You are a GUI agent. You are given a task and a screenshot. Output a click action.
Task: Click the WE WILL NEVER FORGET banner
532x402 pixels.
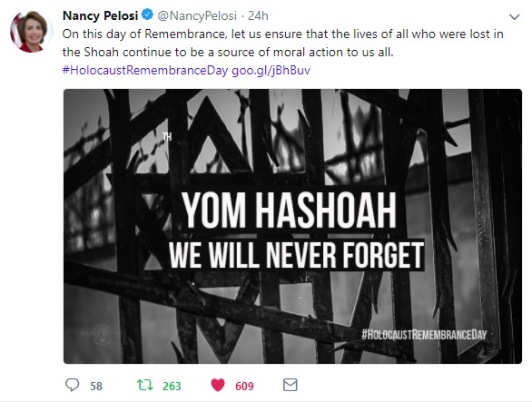297,254
